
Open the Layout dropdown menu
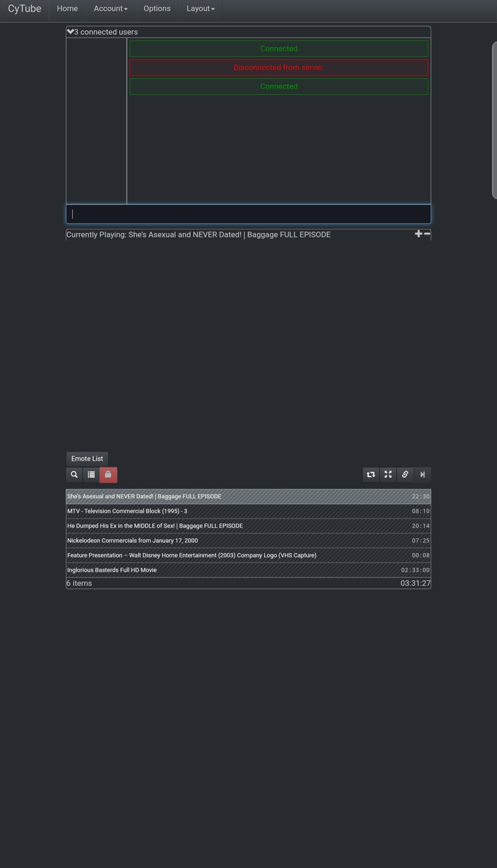[x=201, y=9]
